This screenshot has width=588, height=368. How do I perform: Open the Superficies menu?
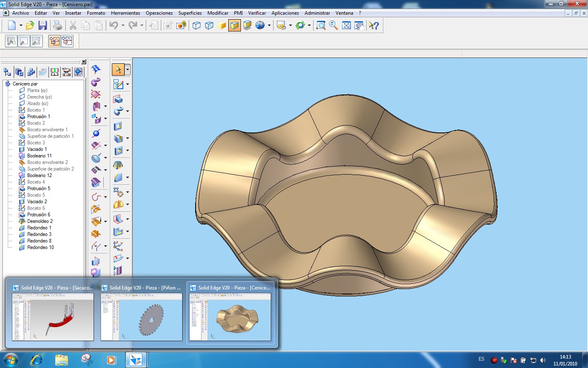pos(190,13)
